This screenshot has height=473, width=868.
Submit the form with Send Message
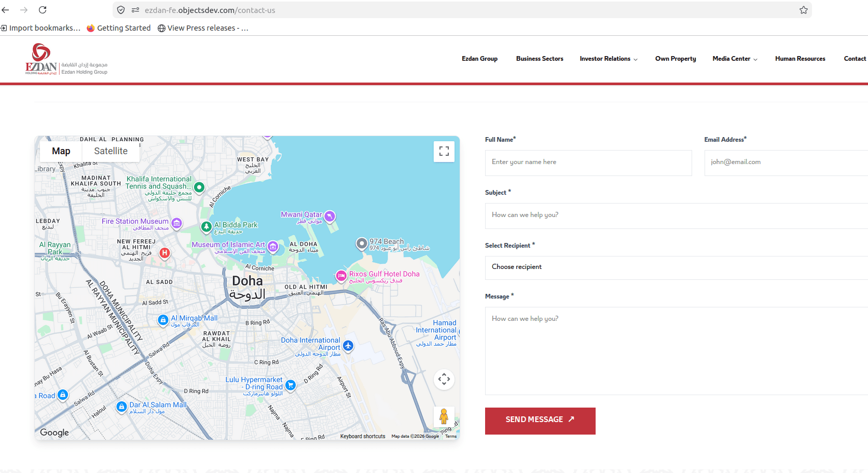pos(540,421)
